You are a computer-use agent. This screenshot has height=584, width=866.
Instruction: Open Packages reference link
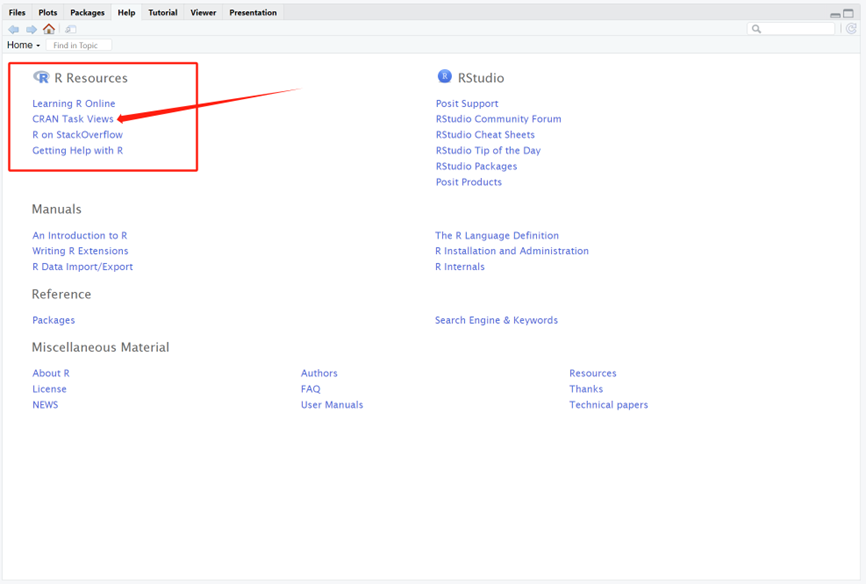point(53,320)
